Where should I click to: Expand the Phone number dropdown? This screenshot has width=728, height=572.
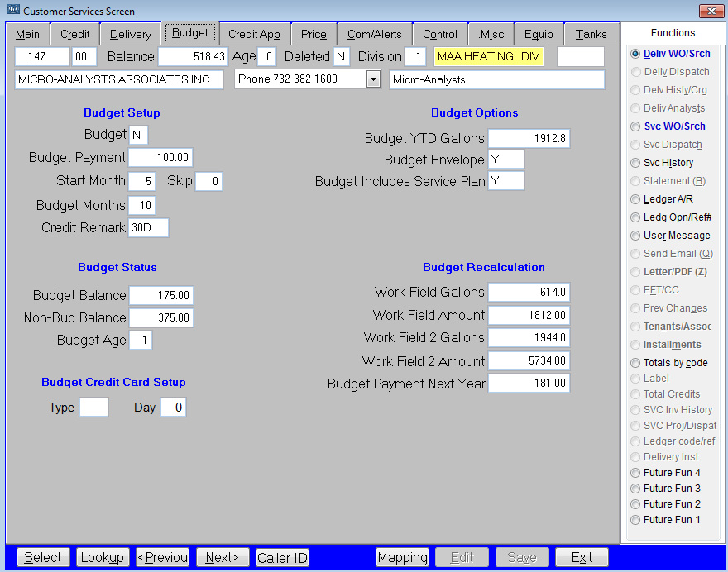coord(372,79)
